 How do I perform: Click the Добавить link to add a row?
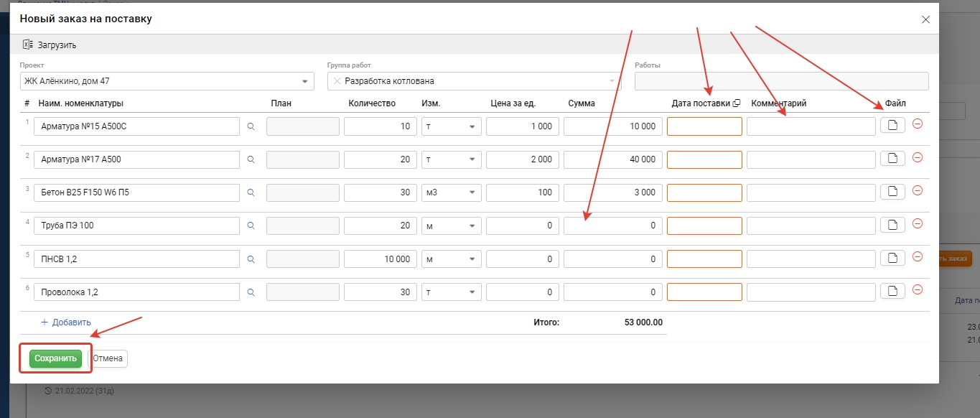pos(65,322)
